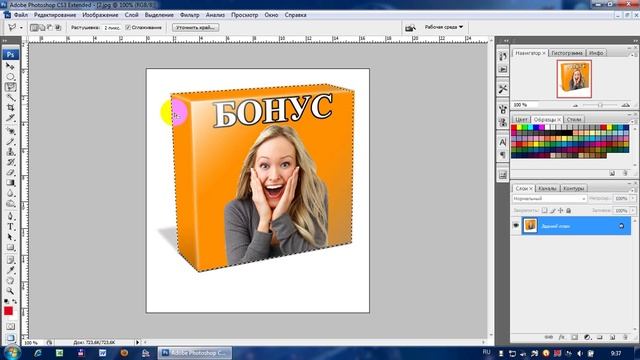The width and height of the screenshot is (640, 360).
Task: Select the Eyedropper tool
Action: click(10, 270)
